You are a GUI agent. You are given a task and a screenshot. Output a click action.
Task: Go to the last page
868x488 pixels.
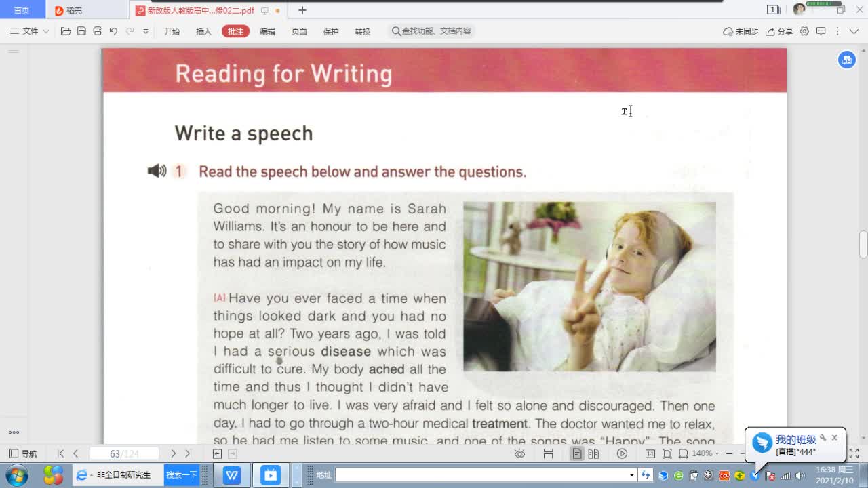(x=189, y=453)
